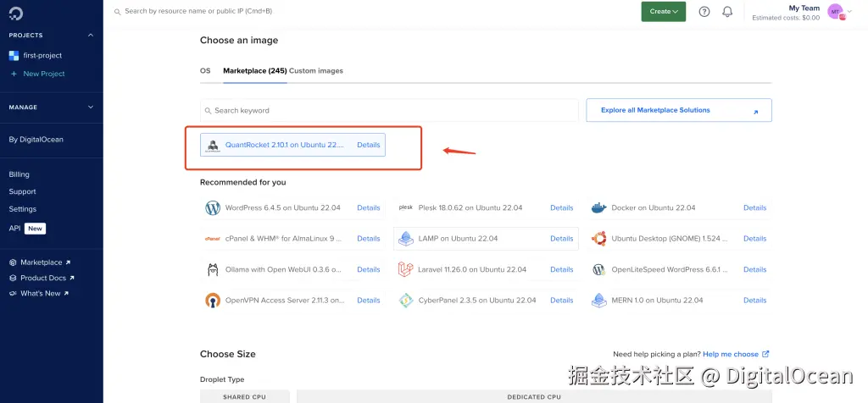Select the SHARED CPU droplet type
This screenshot has width=868, height=403.
[x=245, y=396]
